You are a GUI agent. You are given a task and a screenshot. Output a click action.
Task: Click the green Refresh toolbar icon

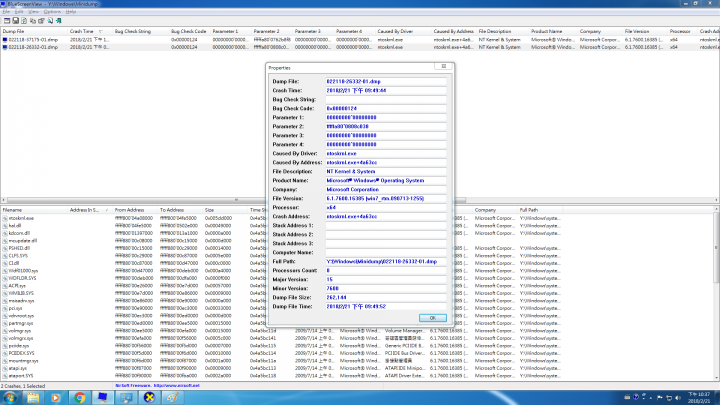[24, 21]
